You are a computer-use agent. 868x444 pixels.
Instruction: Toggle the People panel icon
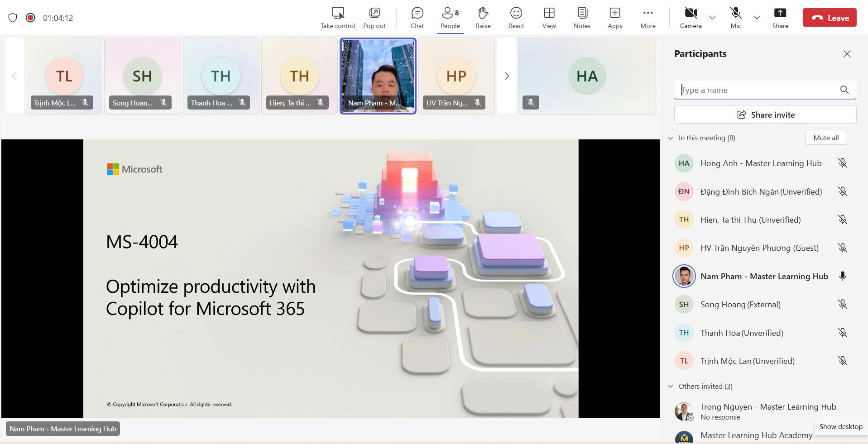coord(450,18)
